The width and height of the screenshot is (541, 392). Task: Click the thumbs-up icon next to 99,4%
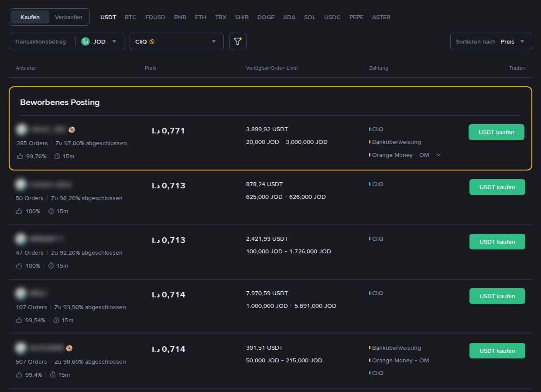[20, 375]
